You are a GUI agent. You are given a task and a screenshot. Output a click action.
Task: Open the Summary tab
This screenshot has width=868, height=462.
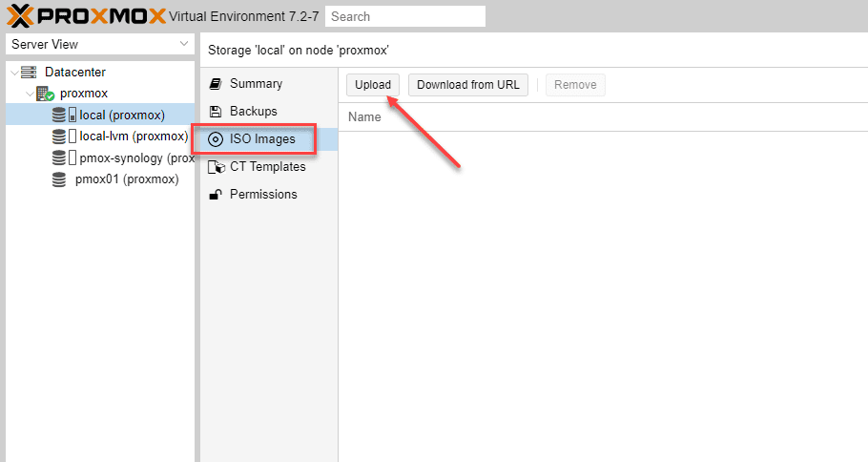(268, 84)
